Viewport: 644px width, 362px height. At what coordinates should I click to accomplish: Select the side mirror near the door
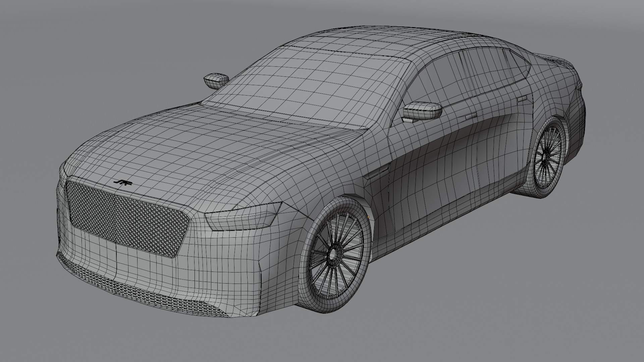[x=422, y=111]
